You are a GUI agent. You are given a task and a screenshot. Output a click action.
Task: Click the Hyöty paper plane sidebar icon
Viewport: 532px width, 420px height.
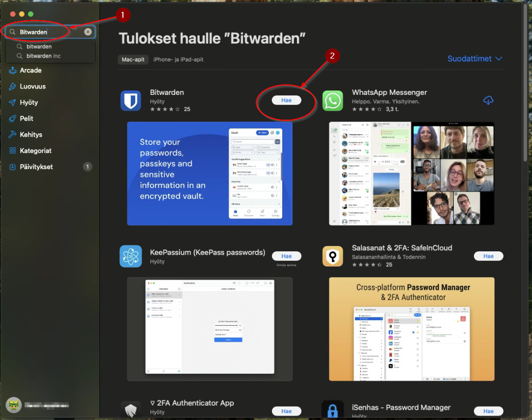pyautogui.click(x=13, y=102)
